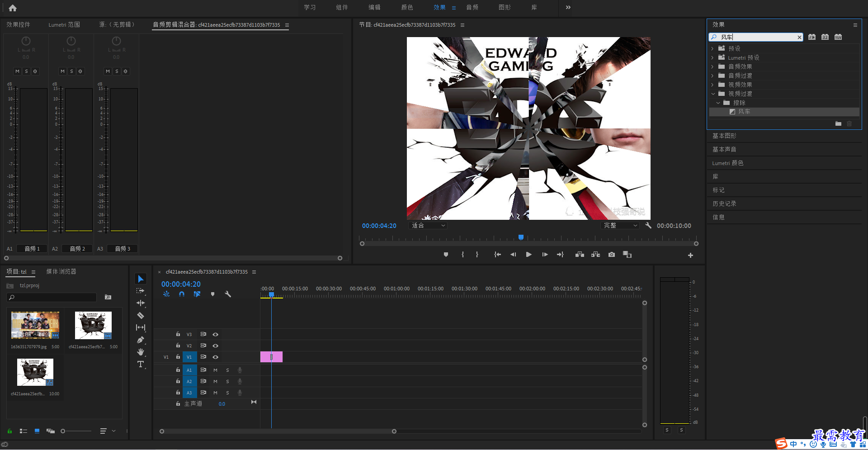The height and width of the screenshot is (450, 868).
Task: Clear the effects search field
Action: 799,37
